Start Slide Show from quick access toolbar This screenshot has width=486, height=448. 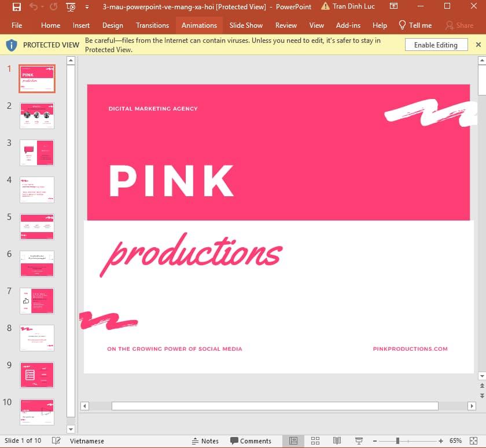[x=71, y=7]
